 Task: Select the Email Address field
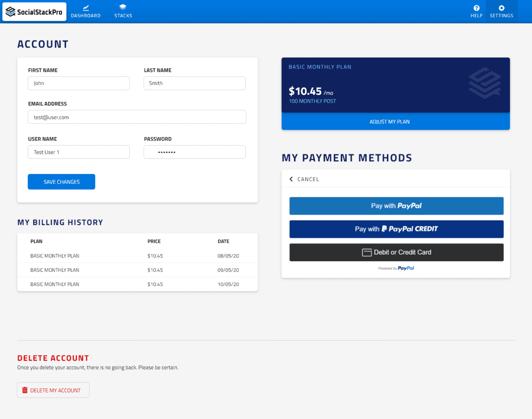click(x=137, y=117)
